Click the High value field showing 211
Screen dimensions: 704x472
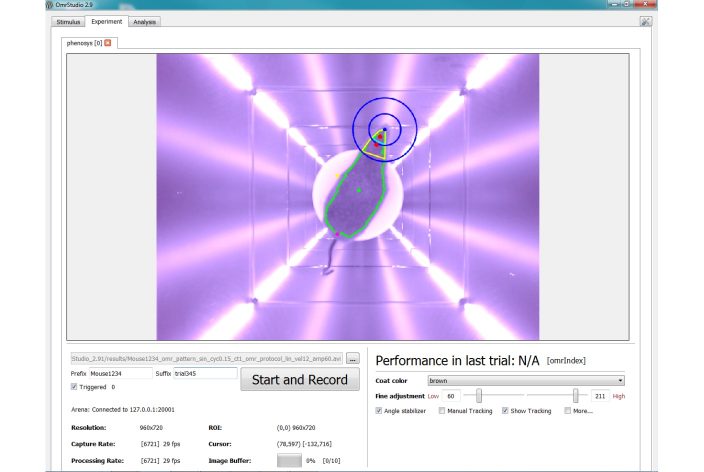(x=600, y=396)
